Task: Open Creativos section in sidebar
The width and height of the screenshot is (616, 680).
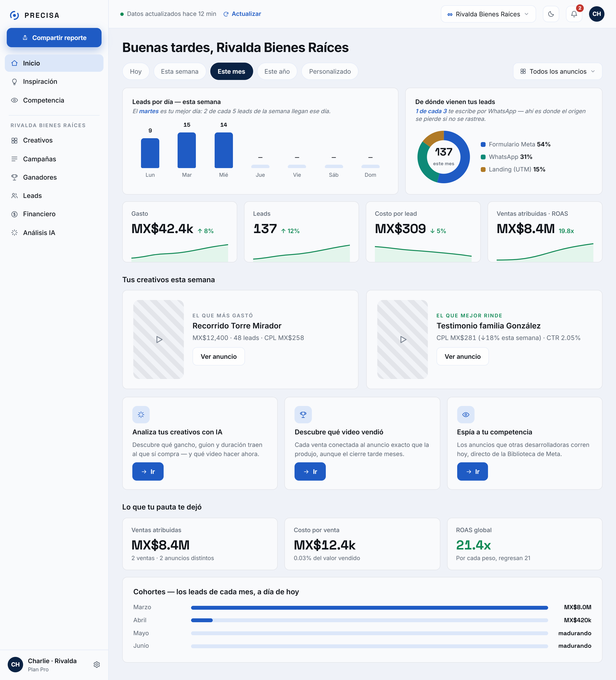Action: 54,140
